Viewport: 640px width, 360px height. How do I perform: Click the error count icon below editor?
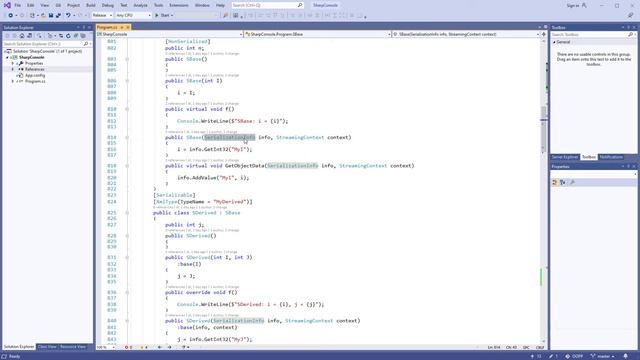(126, 347)
